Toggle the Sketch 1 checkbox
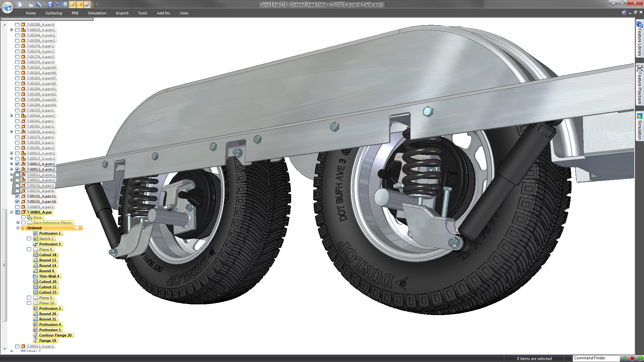Image resolution: width=644 pixels, height=362 pixels. pos(29,239)
